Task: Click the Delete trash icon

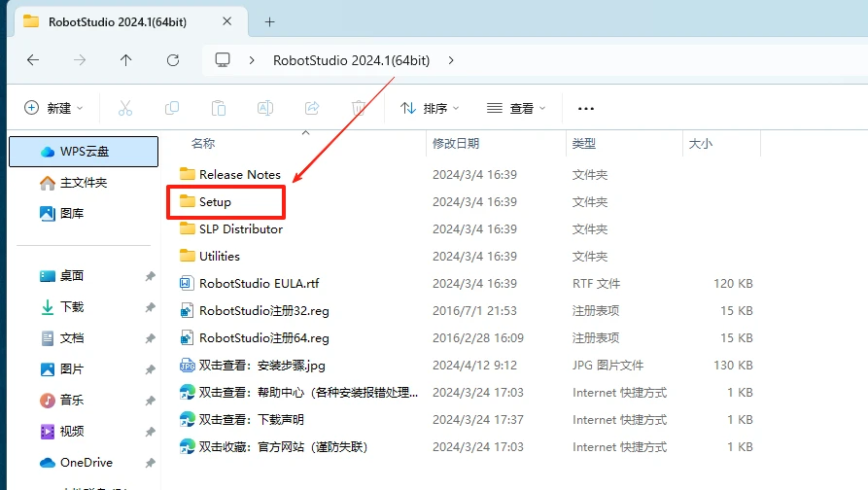Action: 359,108
